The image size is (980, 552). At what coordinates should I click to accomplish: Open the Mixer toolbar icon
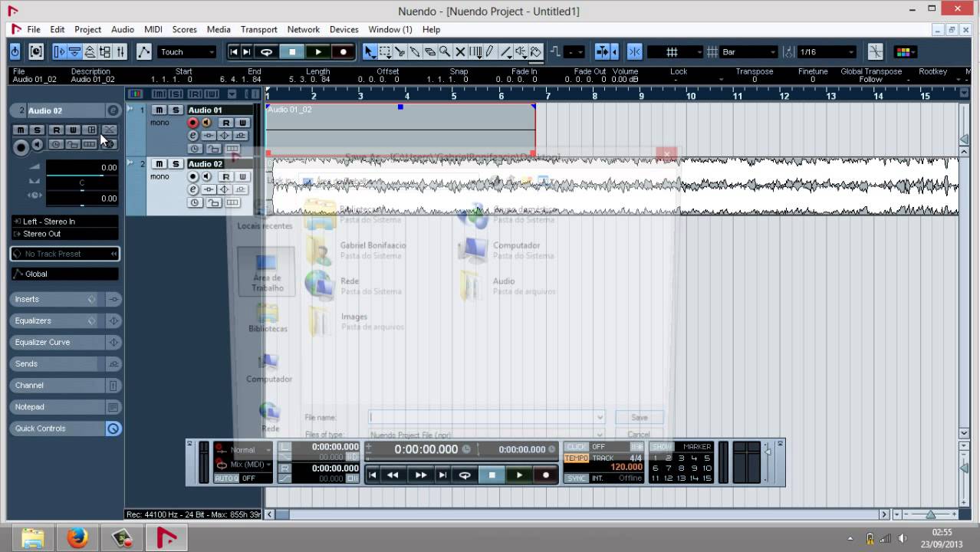coord(120,52)
